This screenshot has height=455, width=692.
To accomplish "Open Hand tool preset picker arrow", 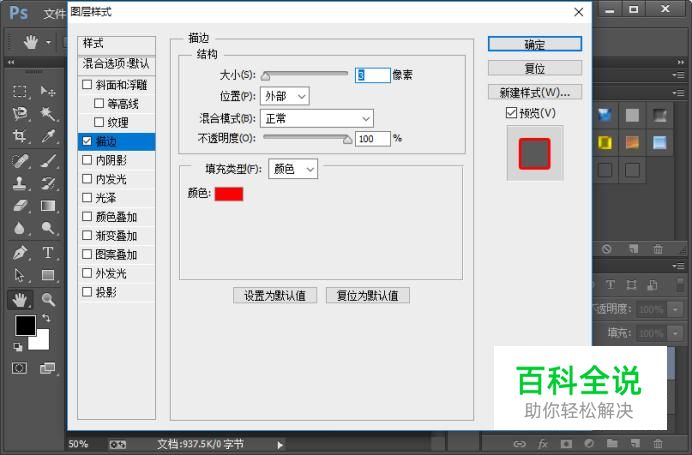I will 49,42.
